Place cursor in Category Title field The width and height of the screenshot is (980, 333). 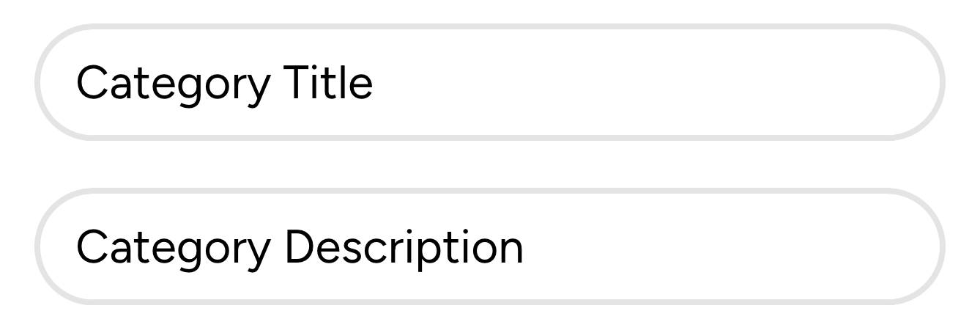489,82
